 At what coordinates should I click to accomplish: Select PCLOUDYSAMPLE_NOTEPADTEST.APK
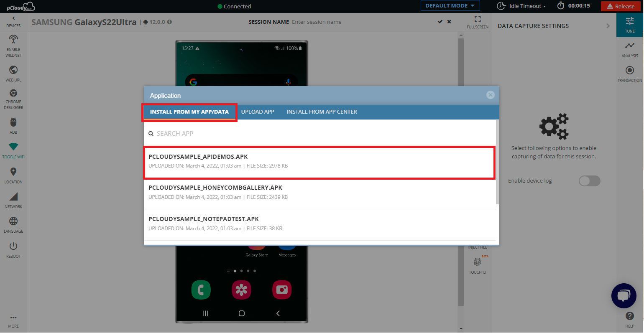(320, 225)
